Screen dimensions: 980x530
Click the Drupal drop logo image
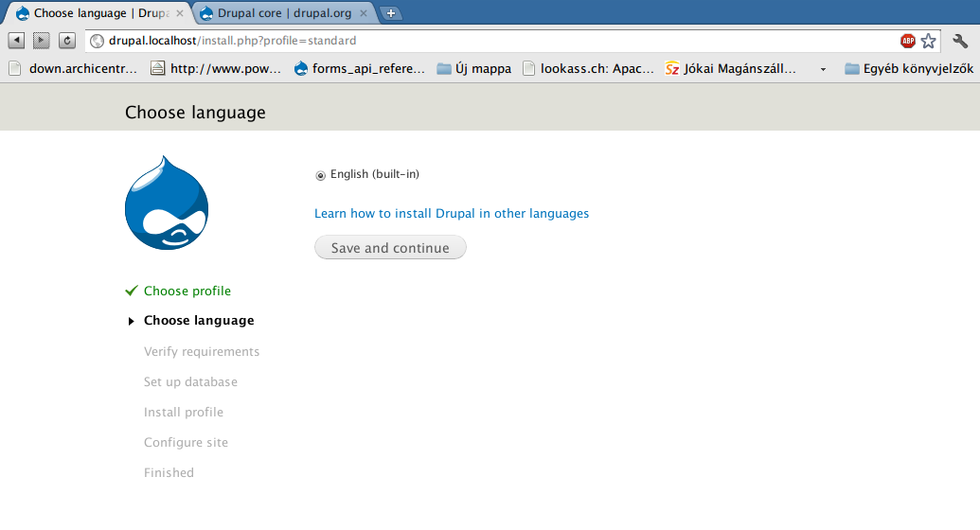167,203
